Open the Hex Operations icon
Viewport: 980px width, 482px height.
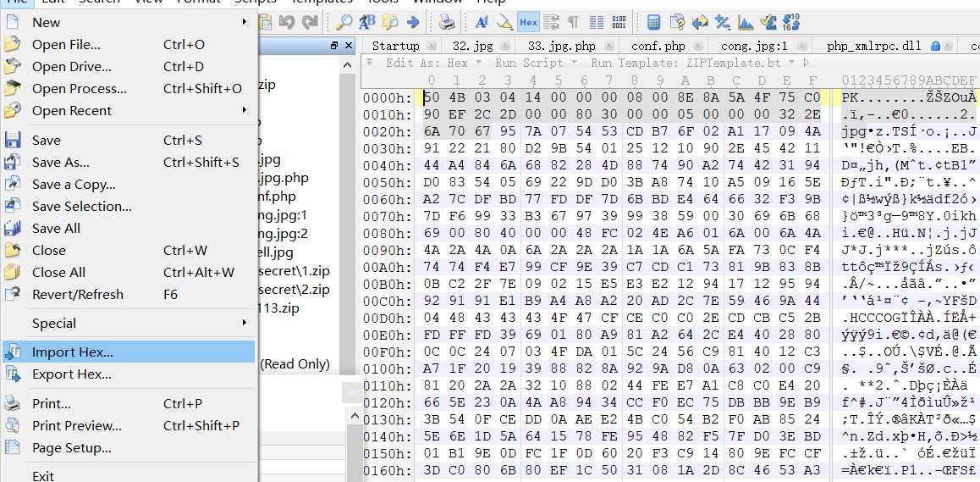pyautogui.click(x=723, y=23)
